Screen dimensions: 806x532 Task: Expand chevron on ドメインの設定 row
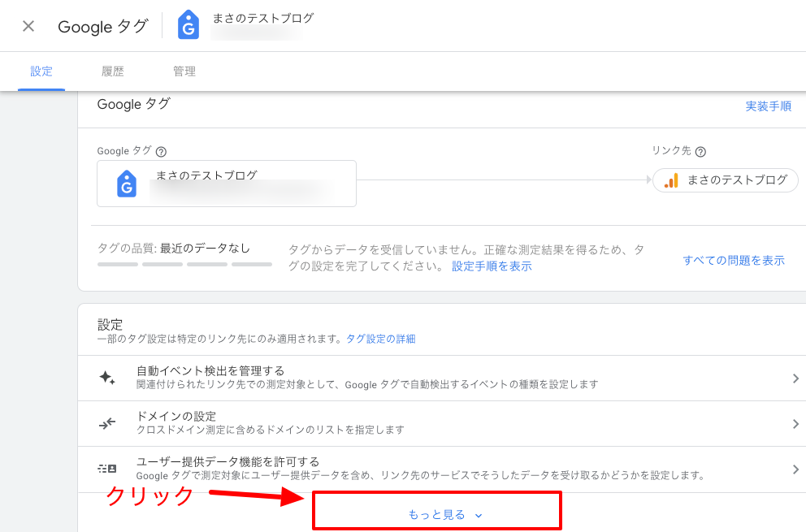point(795,423)
